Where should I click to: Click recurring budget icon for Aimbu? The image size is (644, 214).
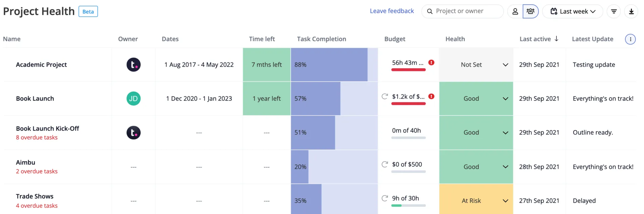pos(385,164)
